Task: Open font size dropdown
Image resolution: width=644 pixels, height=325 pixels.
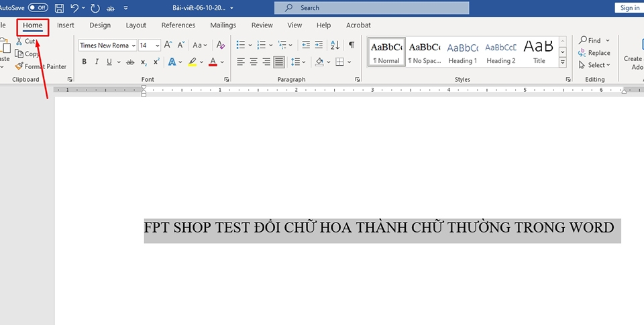Action: click(x=158, y=45)
